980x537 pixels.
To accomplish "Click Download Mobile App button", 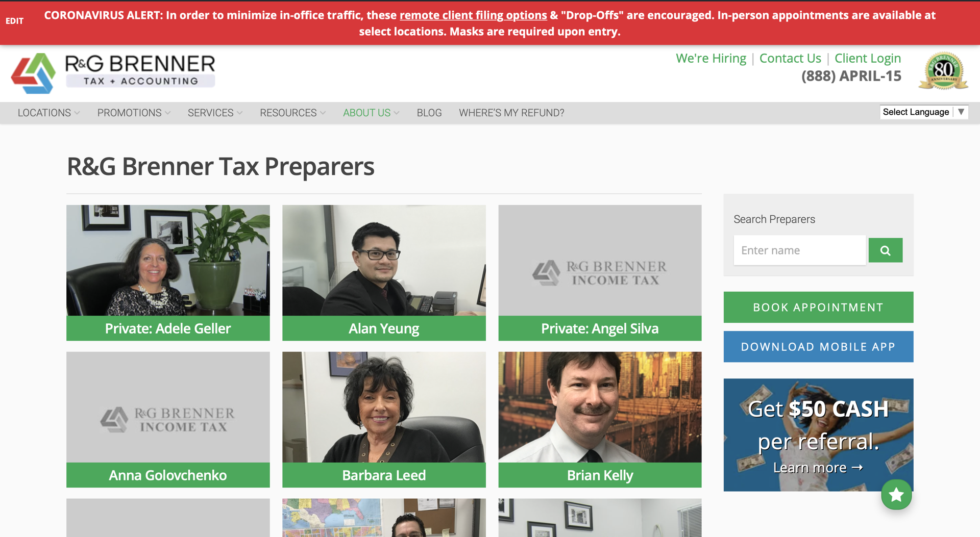I will (818, 347).
